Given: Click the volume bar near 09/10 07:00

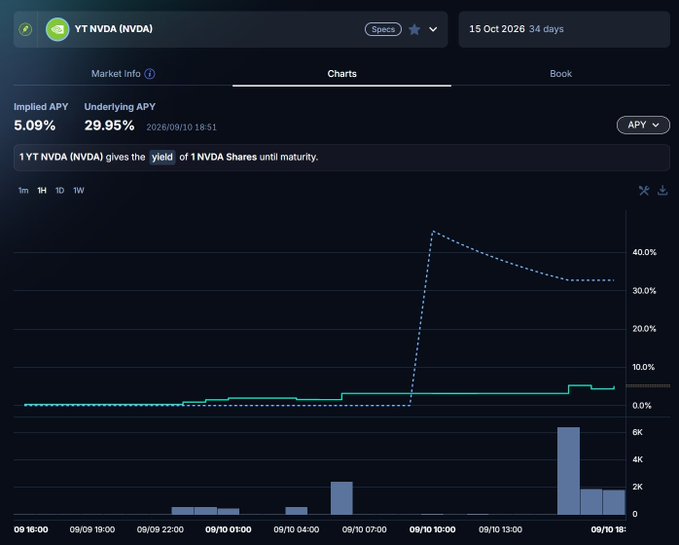Looking at the screenshot, I should coord(342,498).
